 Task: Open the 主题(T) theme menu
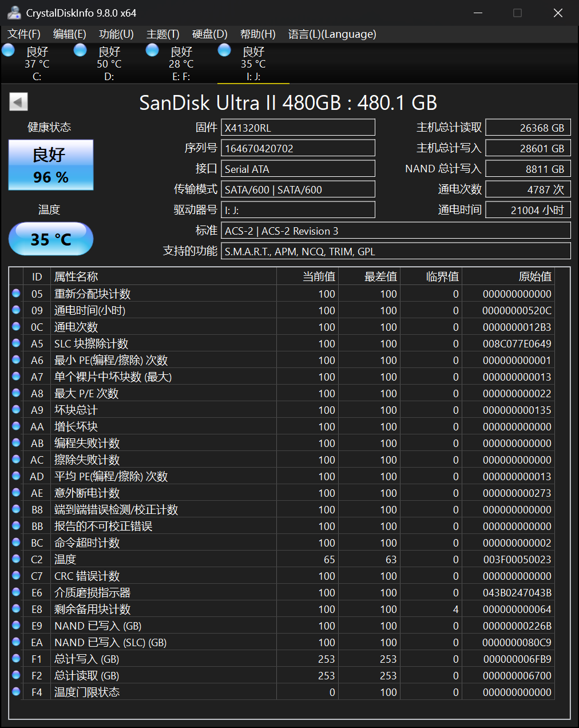click(162, 34)
